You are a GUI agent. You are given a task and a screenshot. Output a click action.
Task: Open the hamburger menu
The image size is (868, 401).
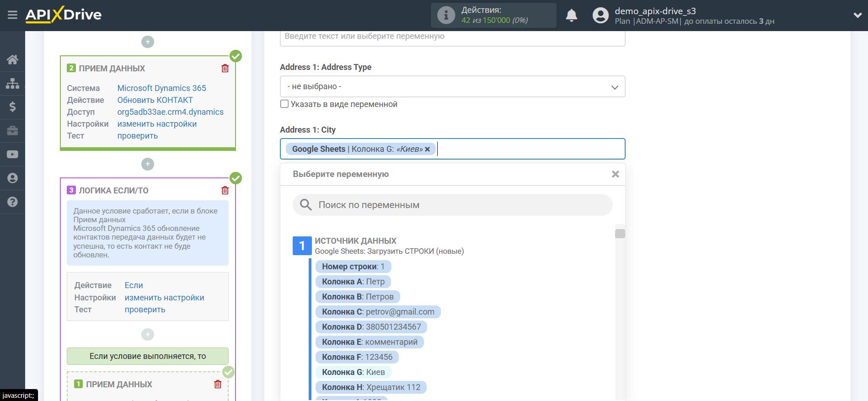tap(12, 15)
